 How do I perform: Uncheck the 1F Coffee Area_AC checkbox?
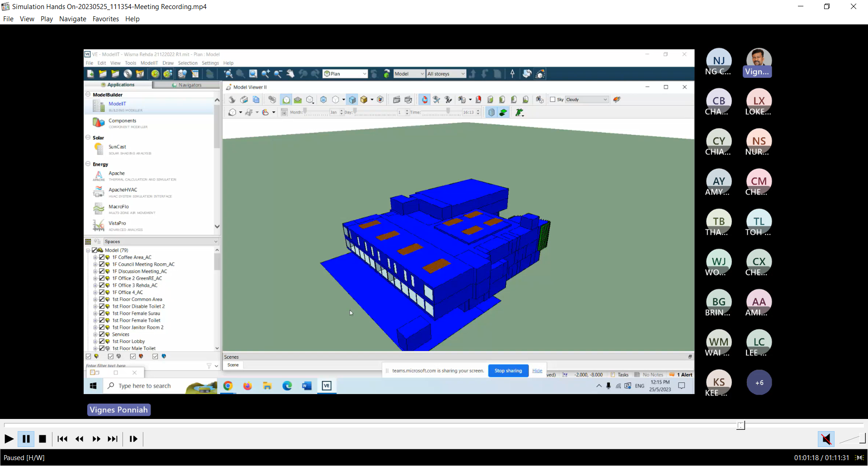[102, 257]
